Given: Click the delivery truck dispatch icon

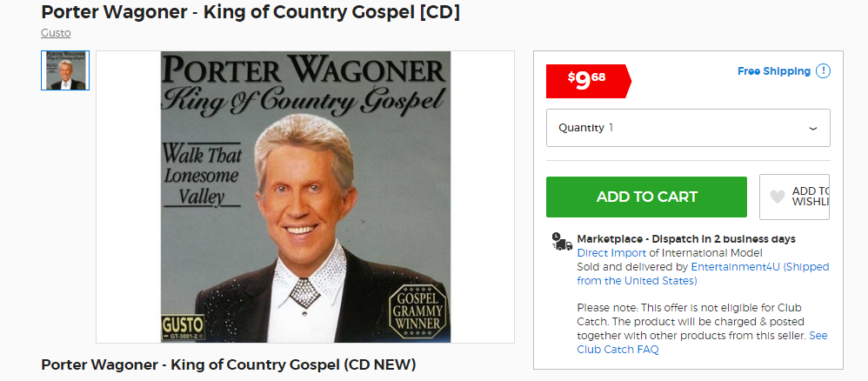Looking at the screenshot, I should coord(562,242).
